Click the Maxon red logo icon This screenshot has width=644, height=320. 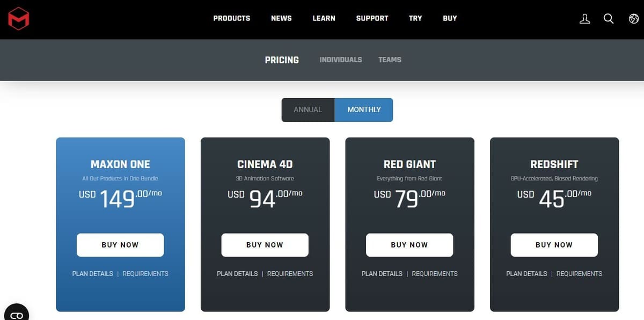18,19
